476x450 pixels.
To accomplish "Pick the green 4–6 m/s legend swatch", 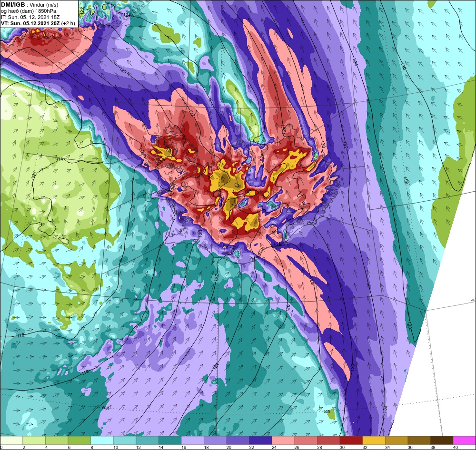I will (x=57, y=440).
